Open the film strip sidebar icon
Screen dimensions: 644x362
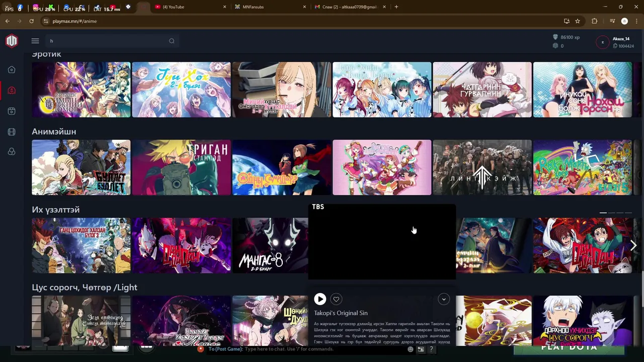(x=12, y=132)
